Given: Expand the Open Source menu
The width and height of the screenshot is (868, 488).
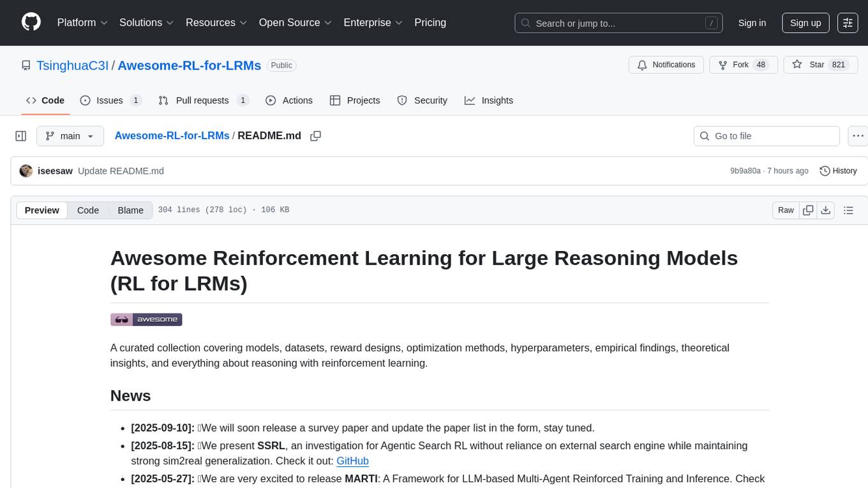Looking at the screenshot, I should click(296, 22).
